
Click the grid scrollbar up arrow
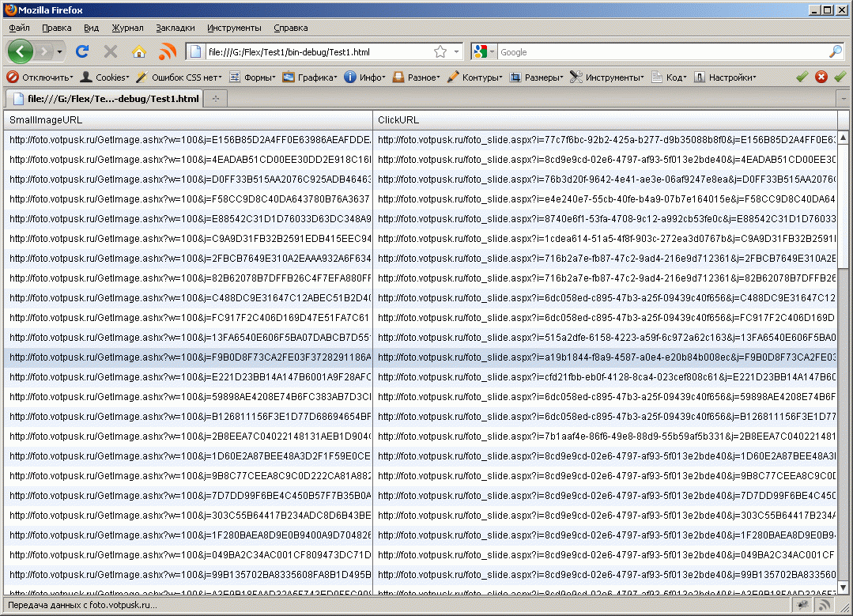[844, 137]
